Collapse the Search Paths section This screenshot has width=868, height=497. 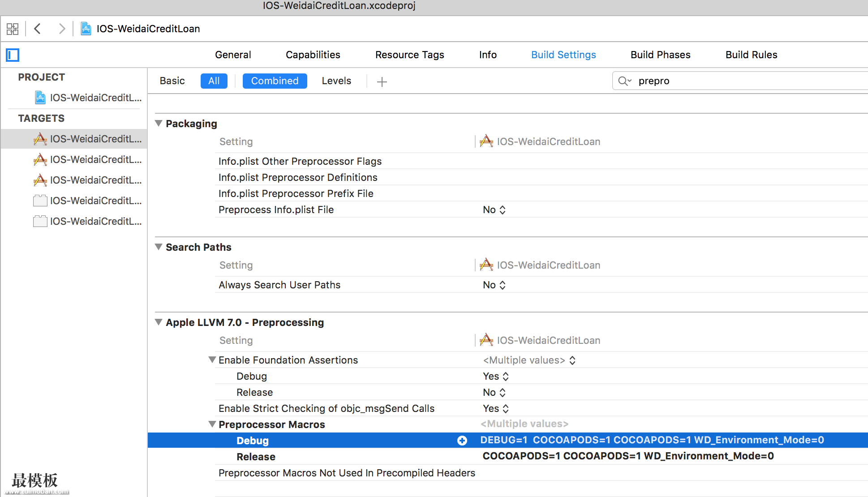tap(159, 247)
